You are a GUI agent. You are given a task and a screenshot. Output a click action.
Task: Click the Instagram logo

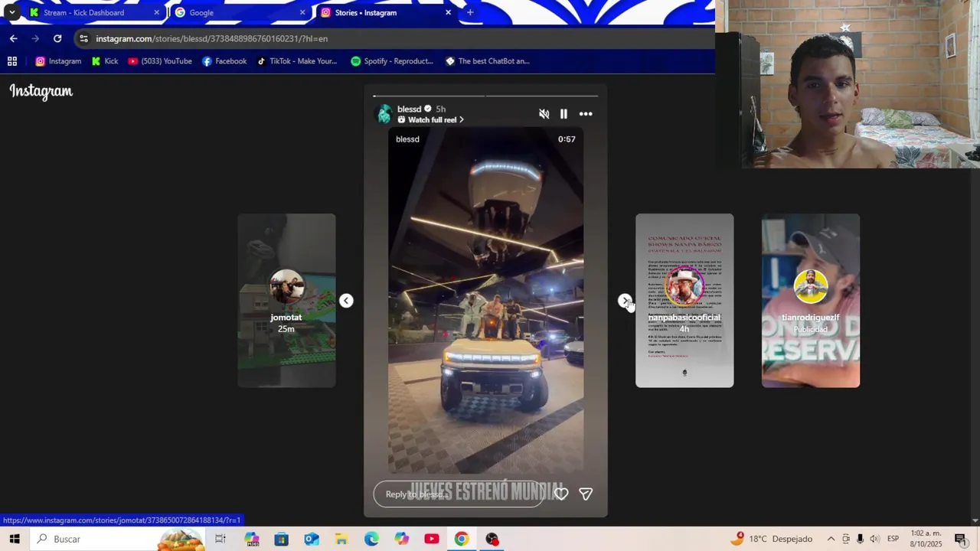pyautogui.click(x=41, y=92)
